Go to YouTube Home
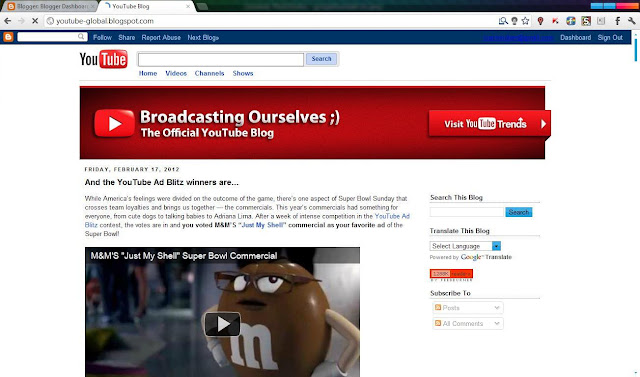 pyautogui.click(x=148, y=73)
